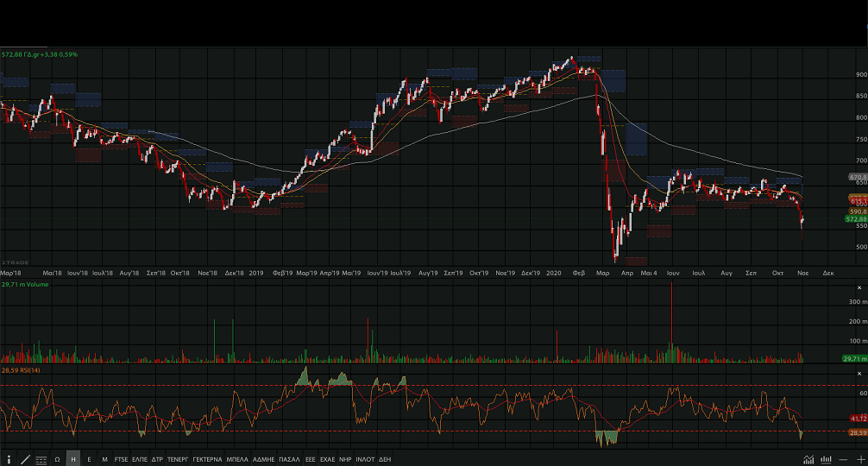Viewport: 868px width, 466px height.
Task: Load the ΓΕΚΤΕΡΝΑ symbol
Action: coord(207,459)
